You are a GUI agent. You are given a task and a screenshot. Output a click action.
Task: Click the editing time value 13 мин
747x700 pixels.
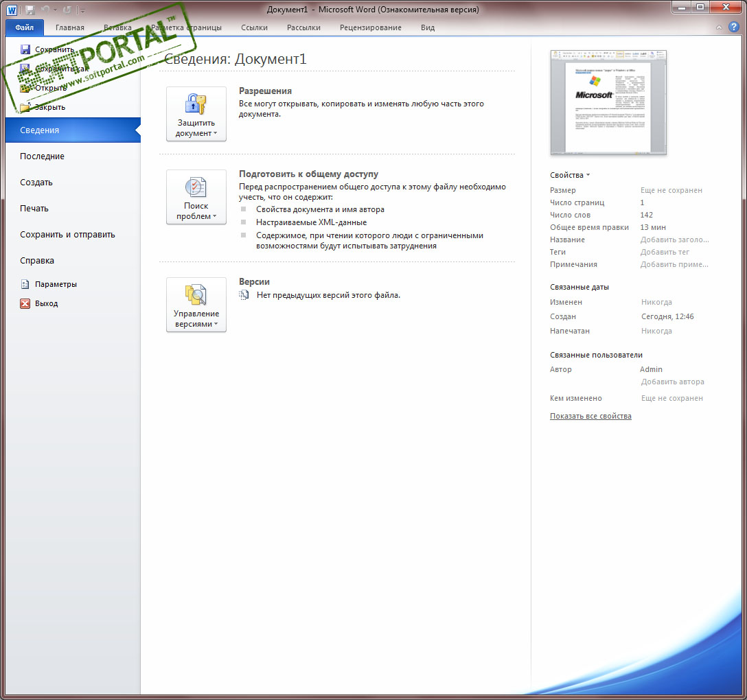point(653,227)
